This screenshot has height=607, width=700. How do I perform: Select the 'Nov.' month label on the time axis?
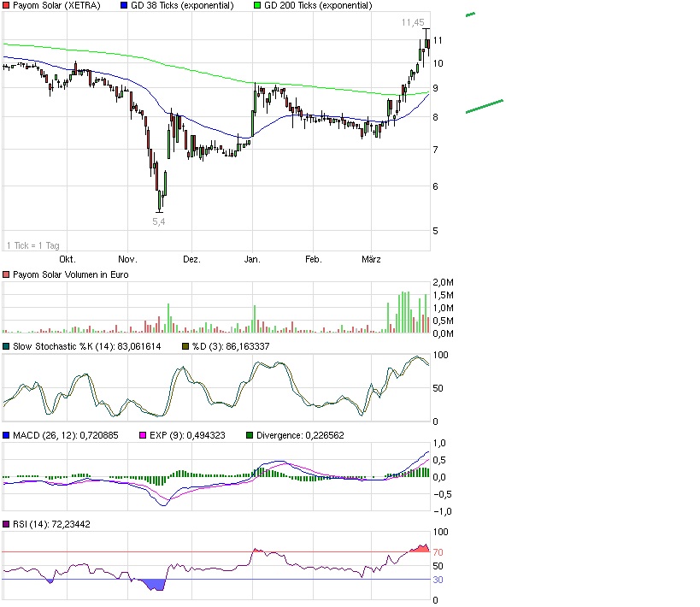click(127, 259)
